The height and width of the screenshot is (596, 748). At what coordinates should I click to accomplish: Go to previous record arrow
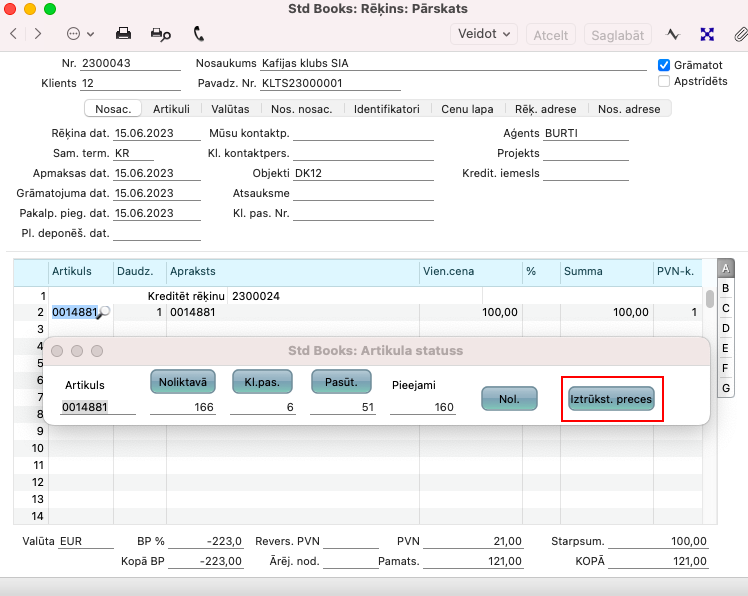point(14,33)
